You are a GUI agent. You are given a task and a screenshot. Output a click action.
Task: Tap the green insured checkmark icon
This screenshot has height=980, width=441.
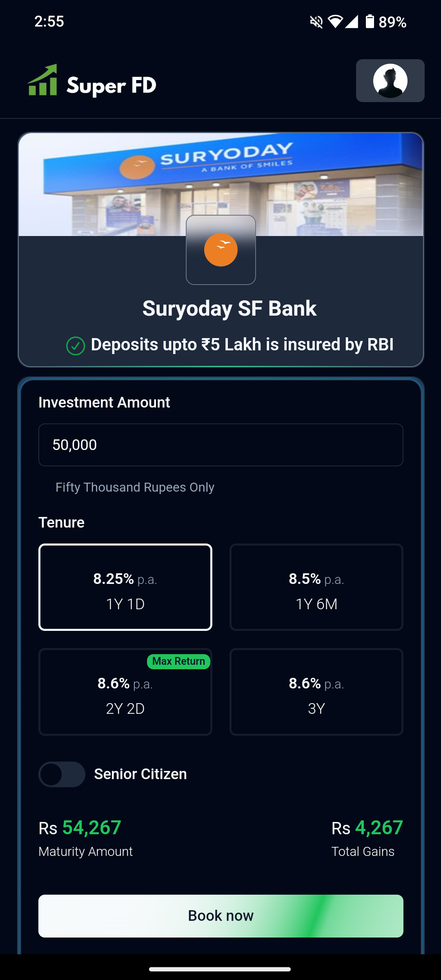click(x=76, y=346)
